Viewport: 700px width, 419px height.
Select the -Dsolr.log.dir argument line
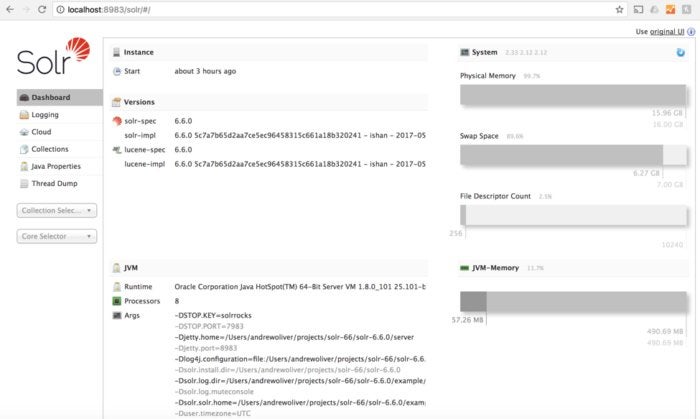[x=300, y=381]
